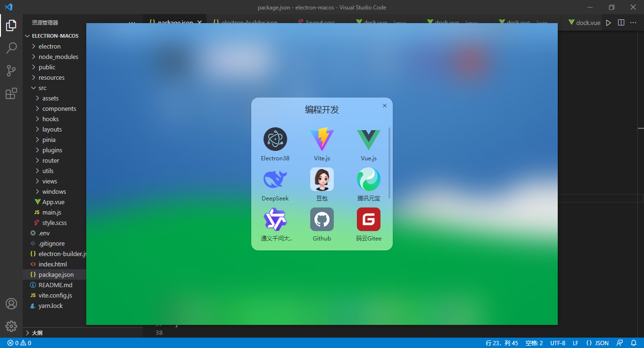The width and height of the screenshot is (644, 348).
Task: Select language mode via JSON indicator
Action: coord(597,343)
